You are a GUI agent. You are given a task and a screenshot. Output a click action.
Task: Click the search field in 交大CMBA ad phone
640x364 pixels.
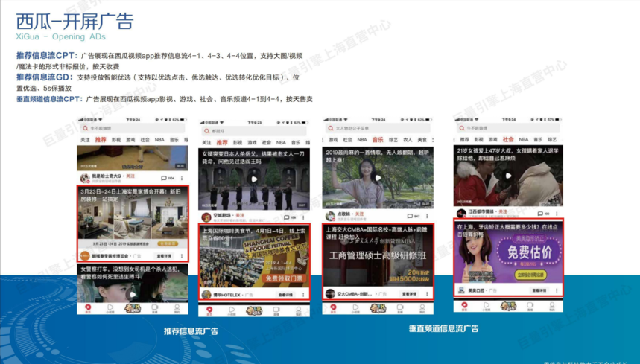click(x=378, y=128)
